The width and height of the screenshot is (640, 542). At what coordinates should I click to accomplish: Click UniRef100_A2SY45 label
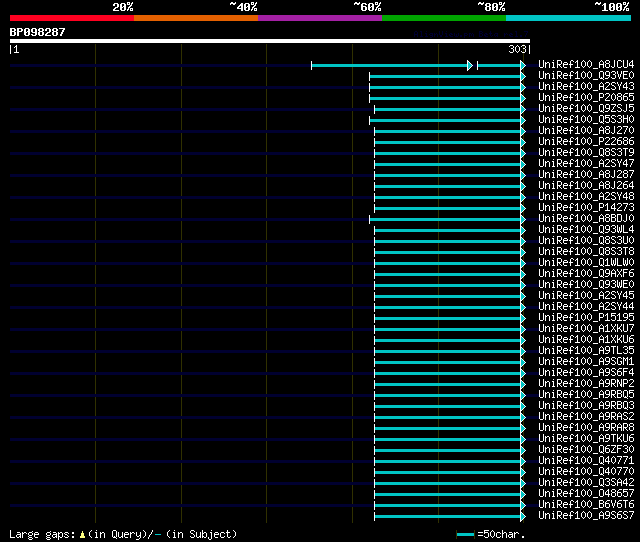(x=586, y=296)
